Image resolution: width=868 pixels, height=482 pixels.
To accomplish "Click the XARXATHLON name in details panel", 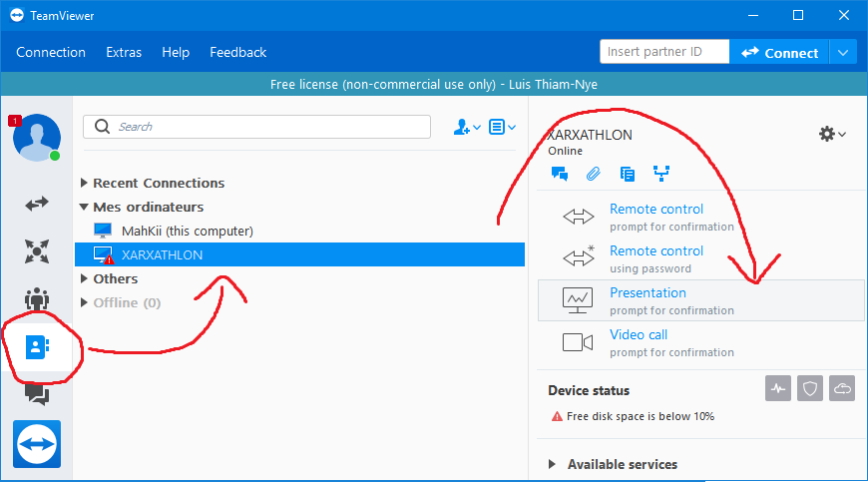I will point(590,135).
